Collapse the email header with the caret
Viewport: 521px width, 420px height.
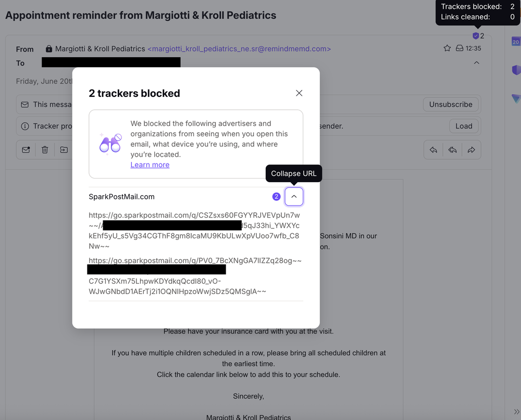(476, 62)
